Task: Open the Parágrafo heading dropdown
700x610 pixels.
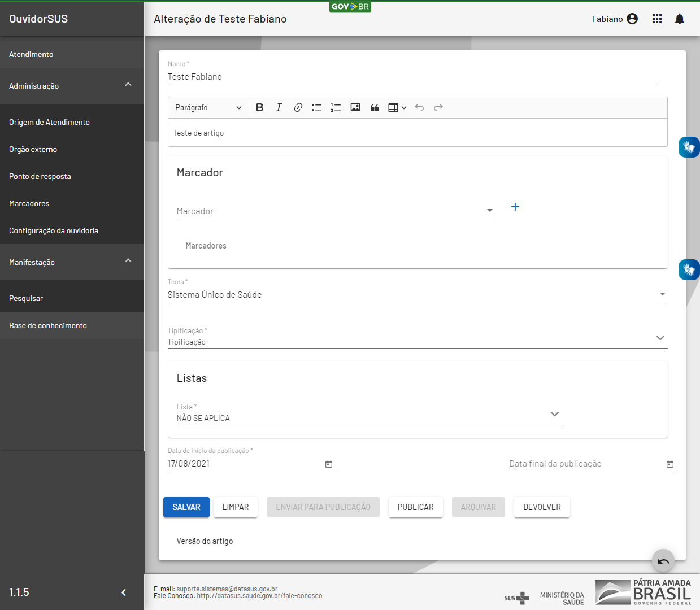Action: [208, 107]
